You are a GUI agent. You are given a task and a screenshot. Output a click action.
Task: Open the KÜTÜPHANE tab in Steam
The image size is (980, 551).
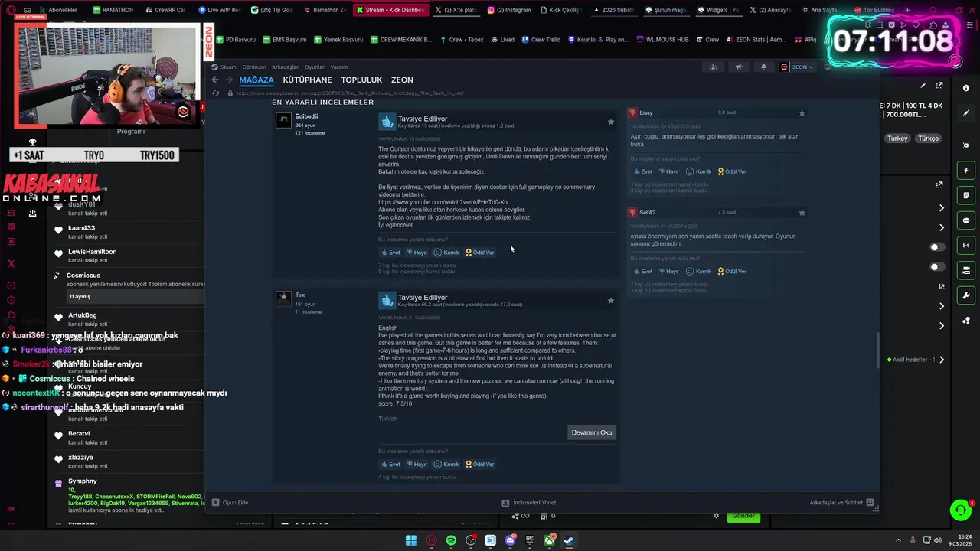pos(307,80)
